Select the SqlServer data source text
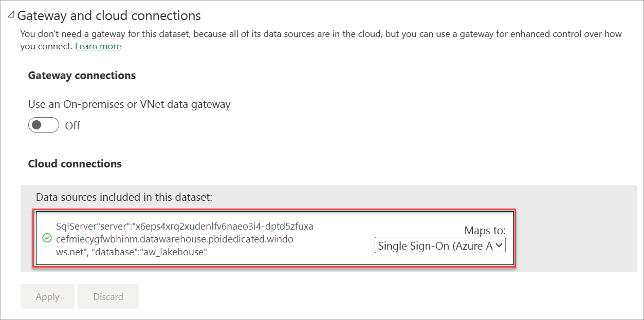The width and height of the screenshot is (644, 320). [185, 227]
